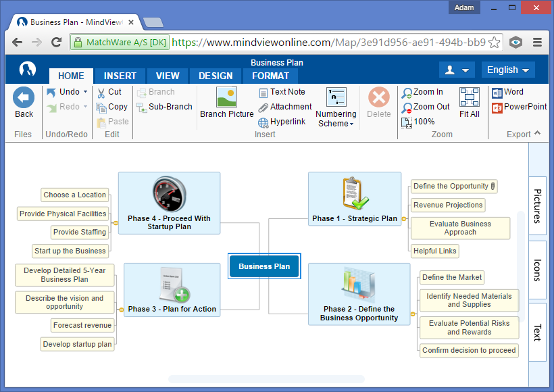Open the English language dropdown
Image resolution: width=554 pixels, height=392 pixels.
[508, 70]
